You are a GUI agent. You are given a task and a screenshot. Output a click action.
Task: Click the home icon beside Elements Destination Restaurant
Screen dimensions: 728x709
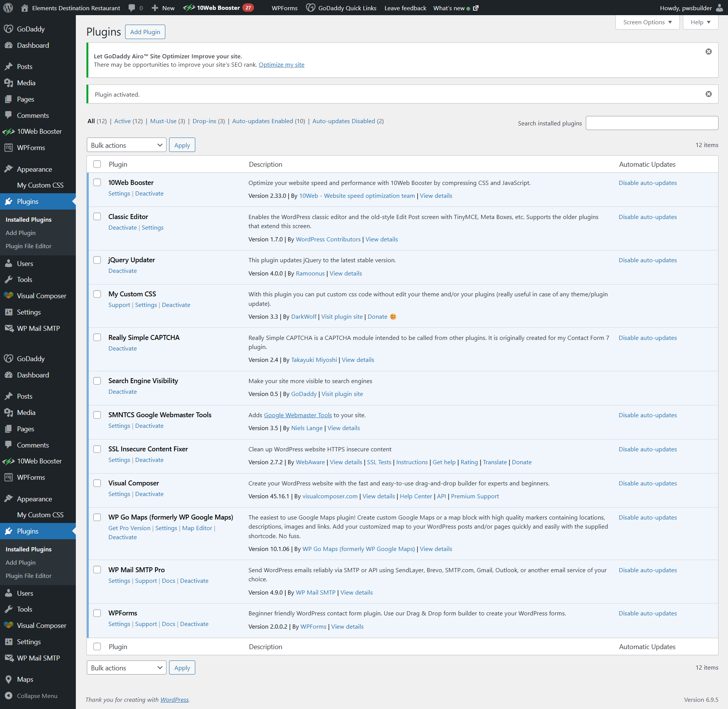(x=25, y=8)
